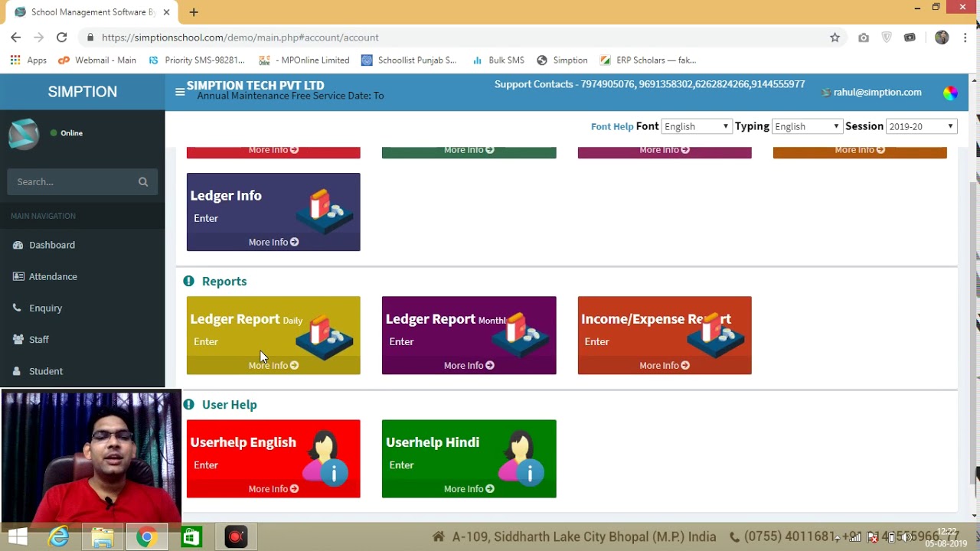Open Internet Explorer from the taskbar
Viewport: 980px width, 551px height.
(x=59, y=537)
